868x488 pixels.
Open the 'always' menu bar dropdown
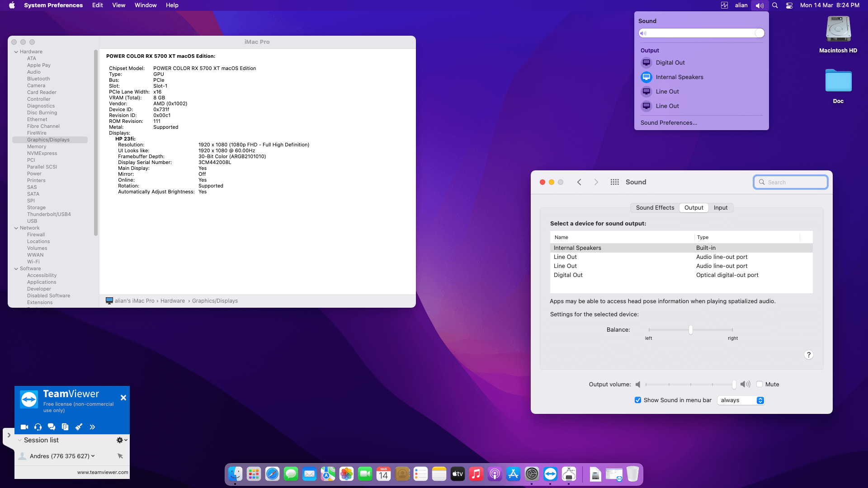[x=741, y=400]
